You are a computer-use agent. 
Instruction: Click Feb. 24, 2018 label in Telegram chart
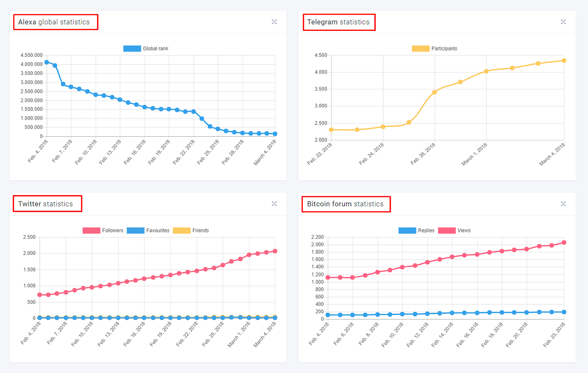click(372, 154)
